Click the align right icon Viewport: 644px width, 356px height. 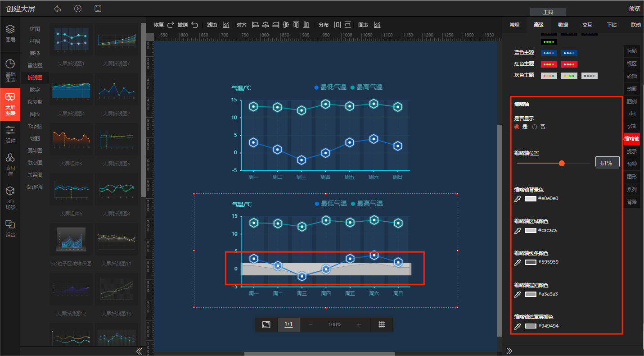tap(276, 25)
